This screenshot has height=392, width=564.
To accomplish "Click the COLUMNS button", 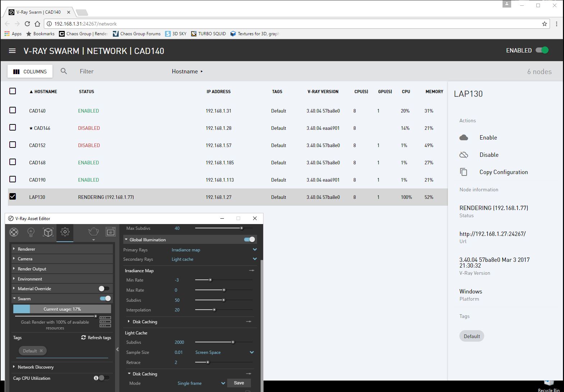I will (x=30, y=71).
